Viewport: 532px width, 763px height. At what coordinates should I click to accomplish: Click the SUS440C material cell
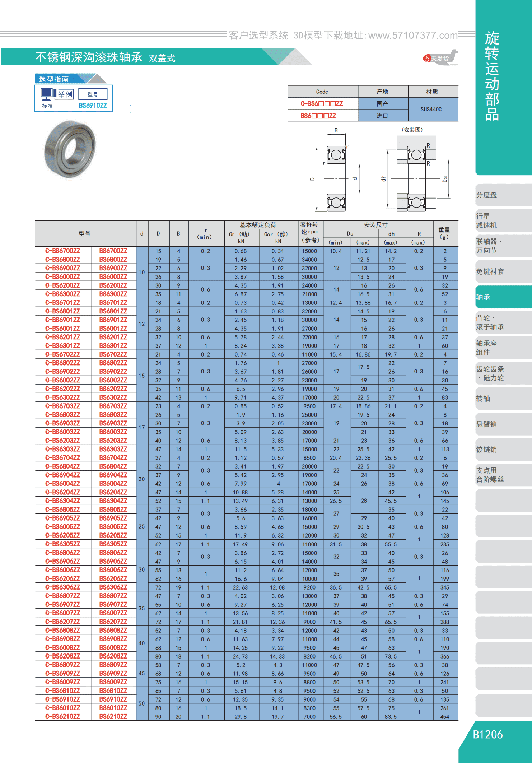[433, 109]
